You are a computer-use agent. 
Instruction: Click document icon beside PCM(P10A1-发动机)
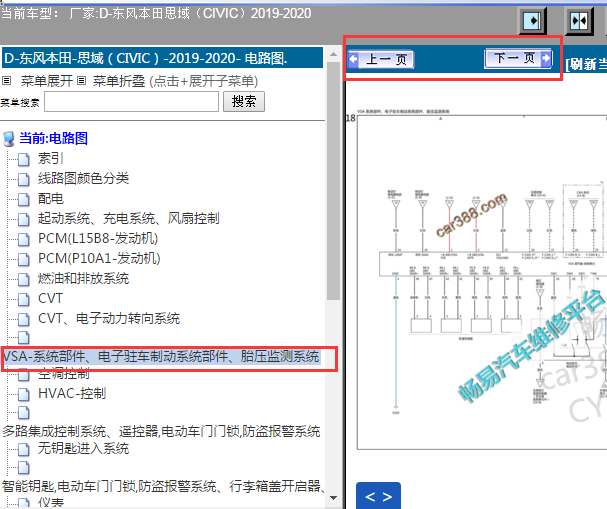point(24,259)
